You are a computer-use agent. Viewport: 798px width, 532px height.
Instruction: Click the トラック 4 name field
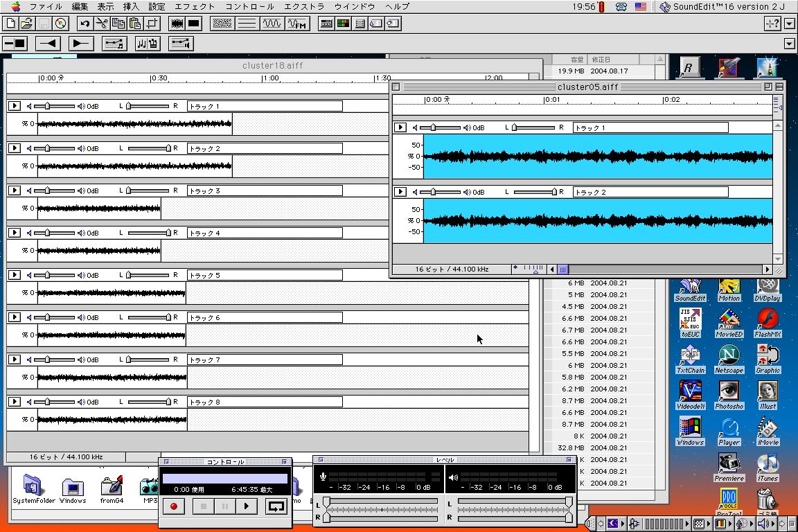(265, 233)
